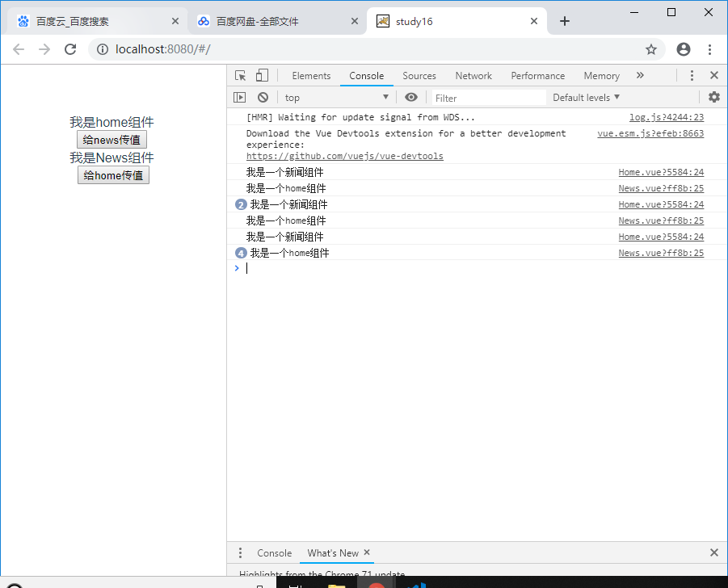Viewport: 728px width, 588px height.
Task: Switch to the Performance tab
Action: pos(537,76)
